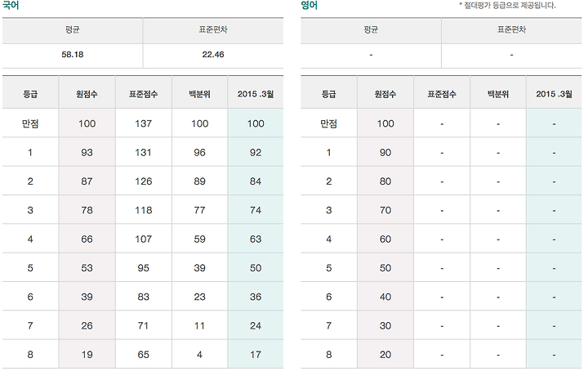Click 국어 grade 1 표준점수 131
This screenshot has width=588, height=376.
(143, 152)
